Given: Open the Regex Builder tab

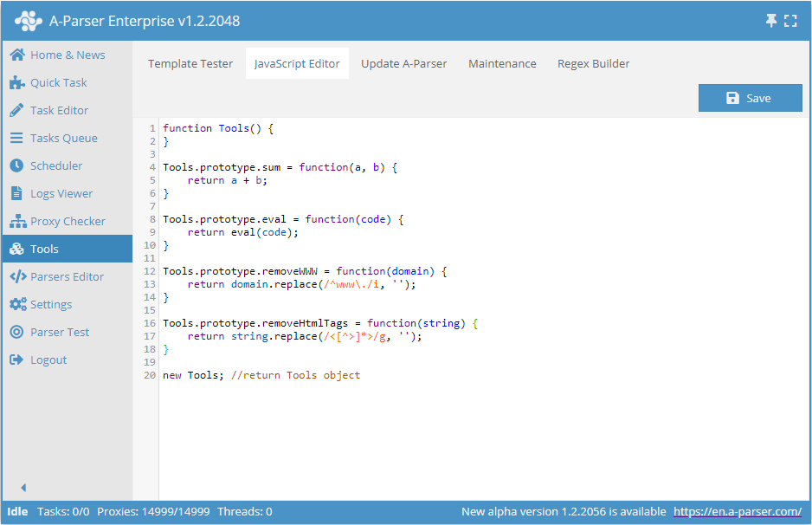Looking at the screenshot, I should (x=593, y=63).
